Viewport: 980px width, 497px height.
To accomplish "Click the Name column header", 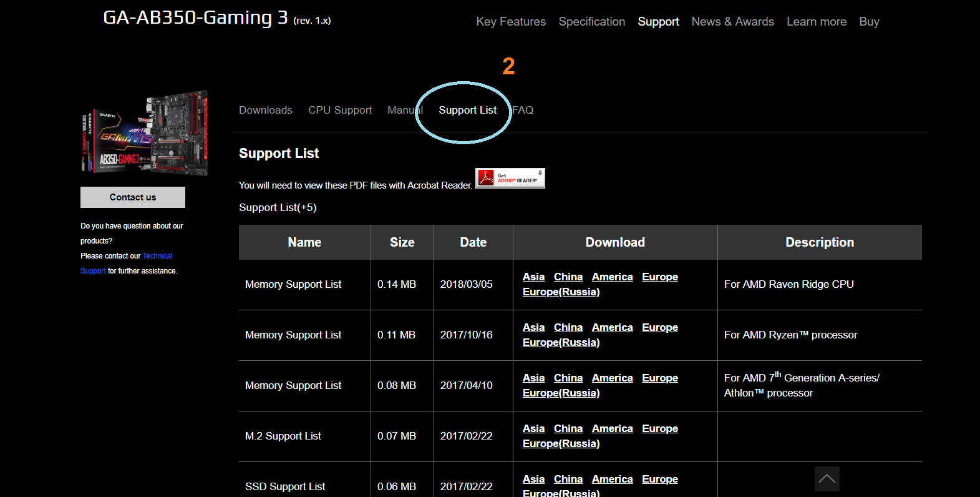I will (304, 242).
